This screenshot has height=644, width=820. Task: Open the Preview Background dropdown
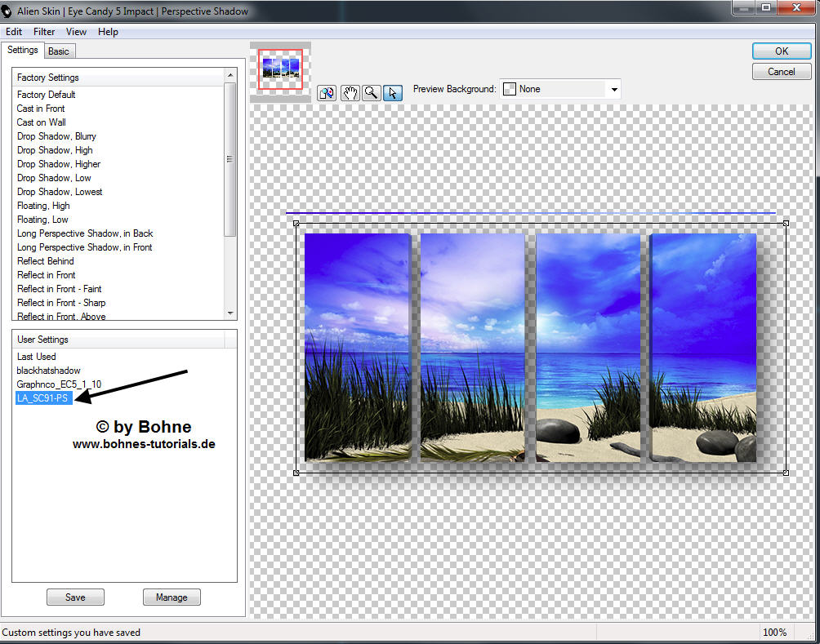(613, 88)
